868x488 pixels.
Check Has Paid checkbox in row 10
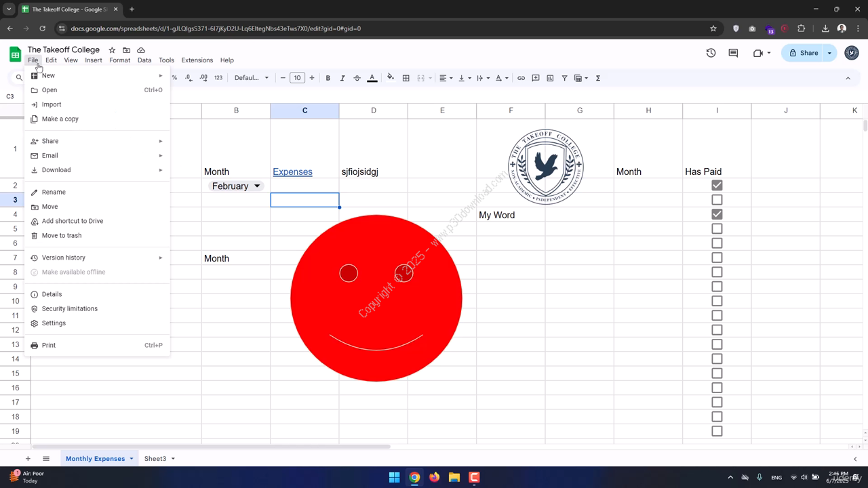(x=717, y=301)
